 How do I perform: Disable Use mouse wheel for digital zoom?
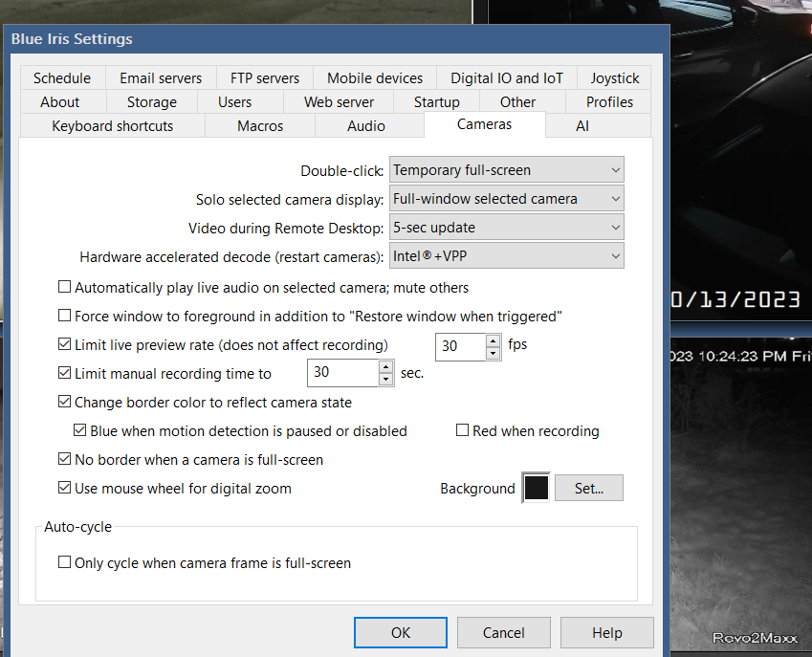64,488
